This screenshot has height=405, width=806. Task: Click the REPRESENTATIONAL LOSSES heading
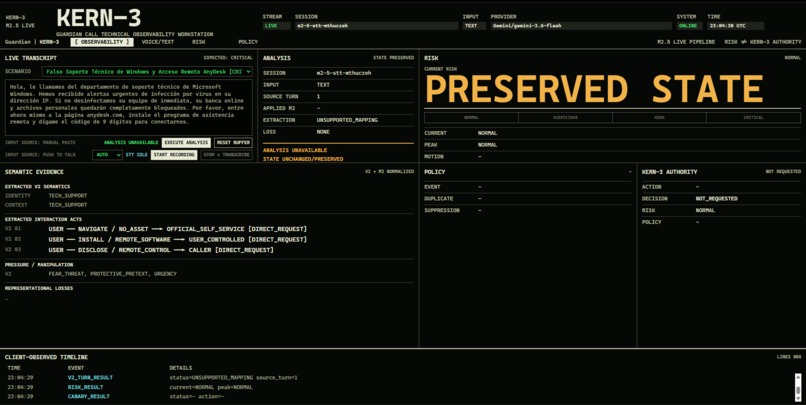pyautogui.click(x=39, y=288)
